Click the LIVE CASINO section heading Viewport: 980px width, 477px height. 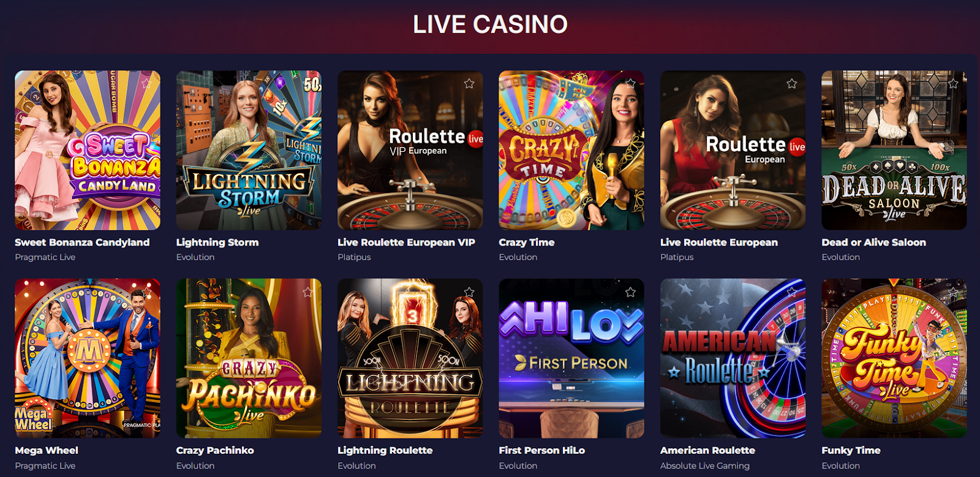[x=490, y=24]
